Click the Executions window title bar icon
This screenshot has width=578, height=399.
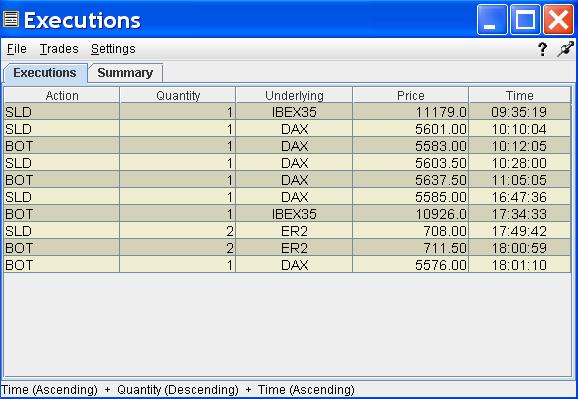pyautogui.click(x=11, y=20)
